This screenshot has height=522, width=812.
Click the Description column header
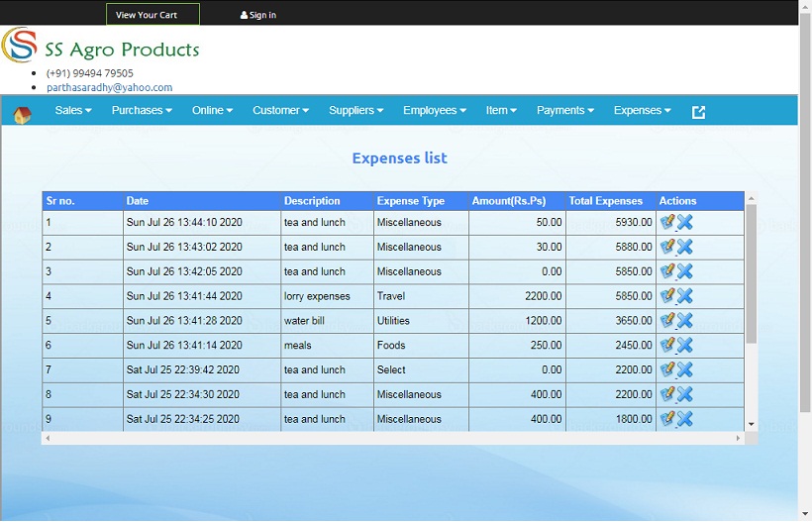(x=327, y=201)
